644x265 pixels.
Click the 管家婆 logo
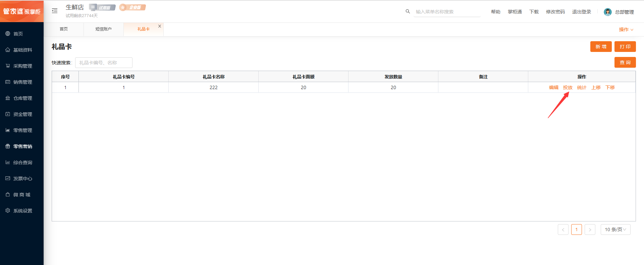pyautogui.click(x=22, y=11)
